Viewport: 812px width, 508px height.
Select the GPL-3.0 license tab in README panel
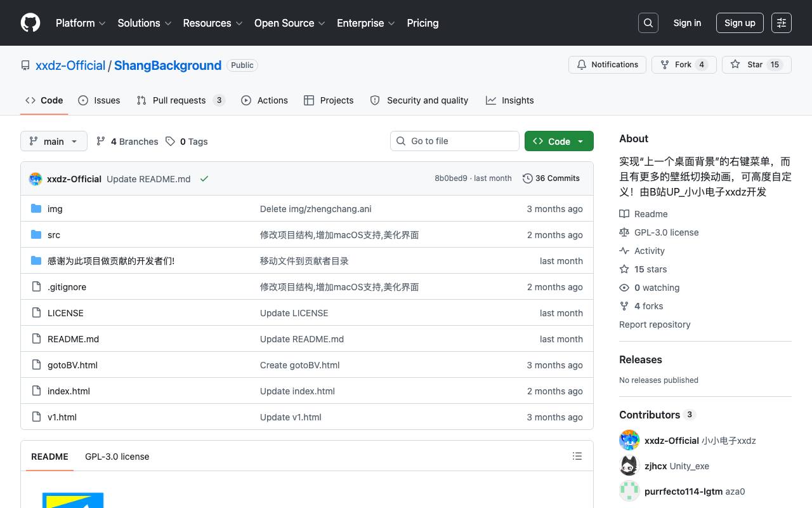pyautogui.click(x=117, y=457)
